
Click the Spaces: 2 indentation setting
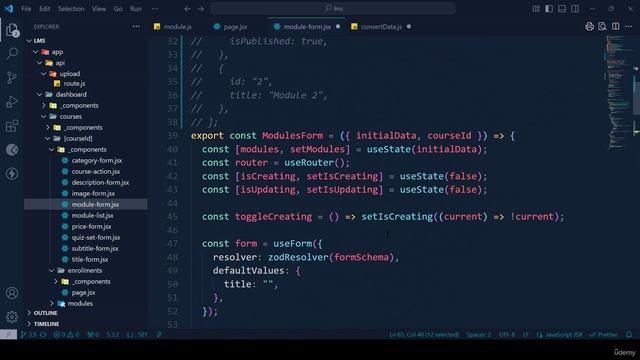point(479,334)
